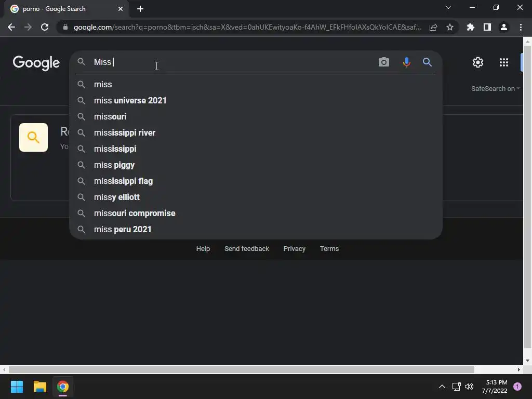
Task: Open a new tab with plus
Action: click(x=140, y=9)
